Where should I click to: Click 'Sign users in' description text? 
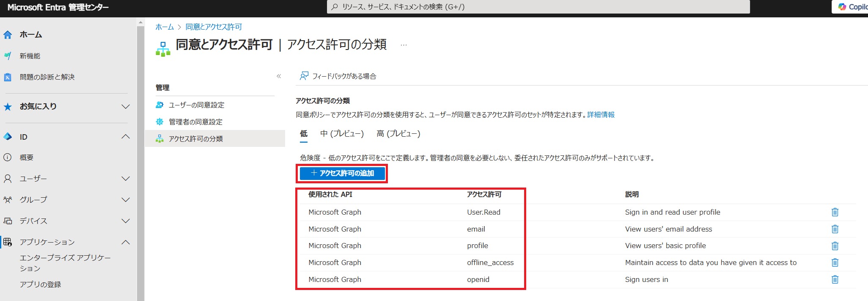click(x=647, y=279)
